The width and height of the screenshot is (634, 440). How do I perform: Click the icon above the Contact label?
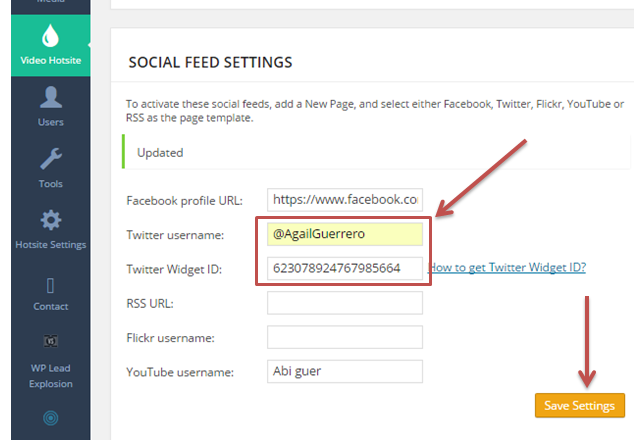pos(50,284)
